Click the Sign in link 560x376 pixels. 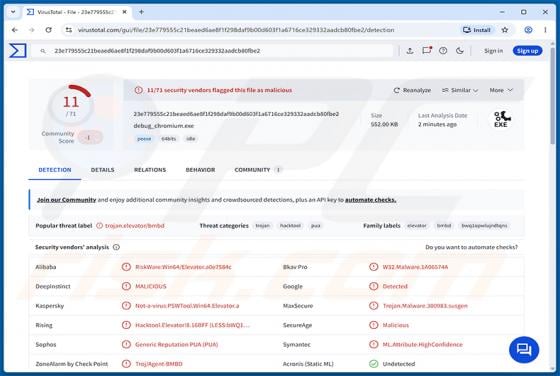click(493, 51)
